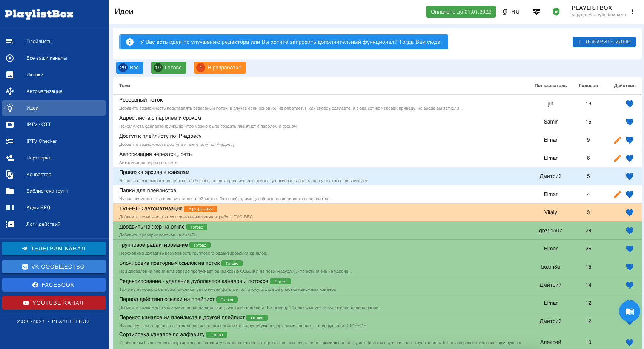Open Библиотека групп menu item
This screenshot has width=644, height=349.
(x=54, y=191)
